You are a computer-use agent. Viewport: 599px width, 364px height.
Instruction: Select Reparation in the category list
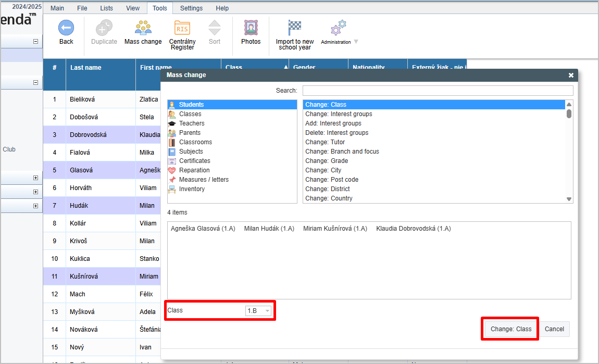[232, 170]
